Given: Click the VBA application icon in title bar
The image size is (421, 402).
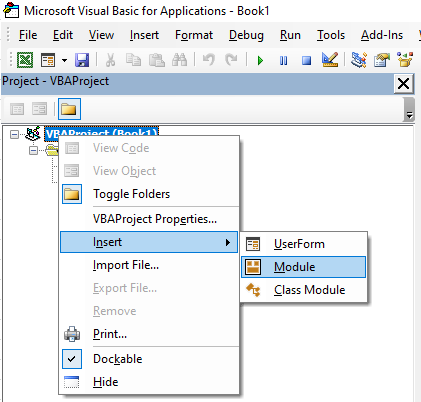Looking at the screenshot, I should coord(11,10).
